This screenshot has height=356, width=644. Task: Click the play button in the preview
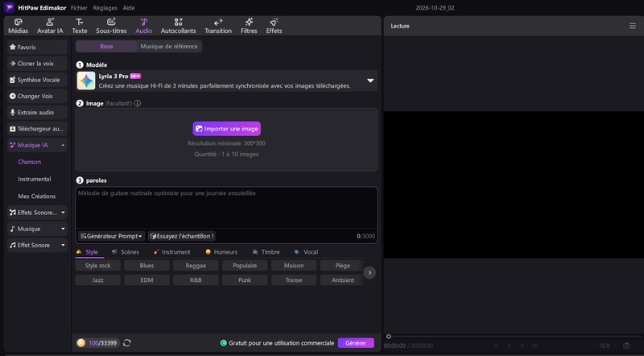click(x=510, y=346)
